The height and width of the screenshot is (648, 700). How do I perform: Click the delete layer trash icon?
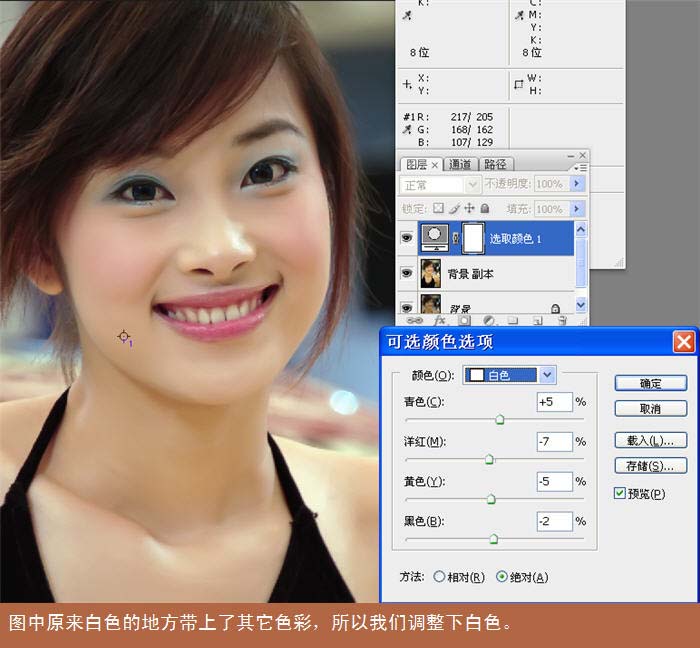(562, 320)
